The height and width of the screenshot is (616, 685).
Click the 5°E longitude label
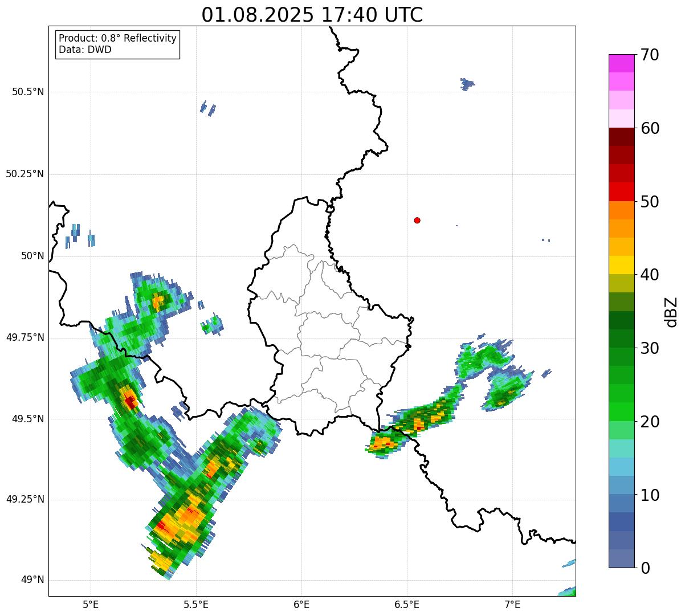[91, 604]
